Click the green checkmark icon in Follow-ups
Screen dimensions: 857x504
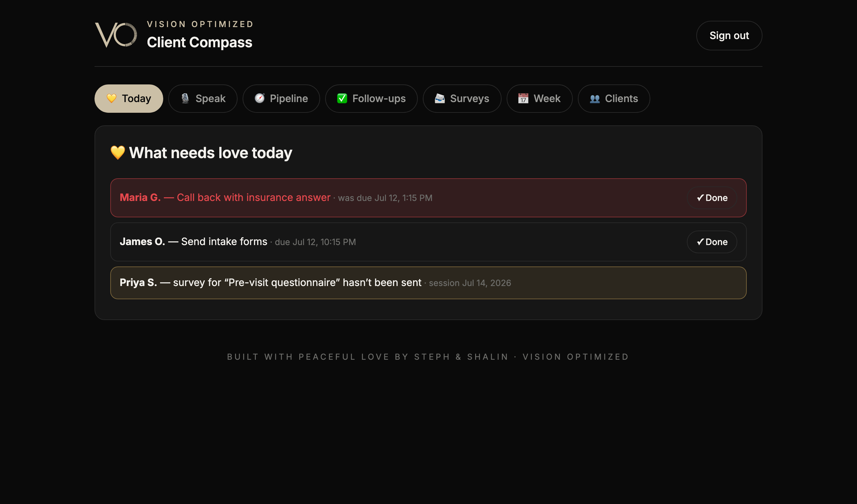point(342,99)
